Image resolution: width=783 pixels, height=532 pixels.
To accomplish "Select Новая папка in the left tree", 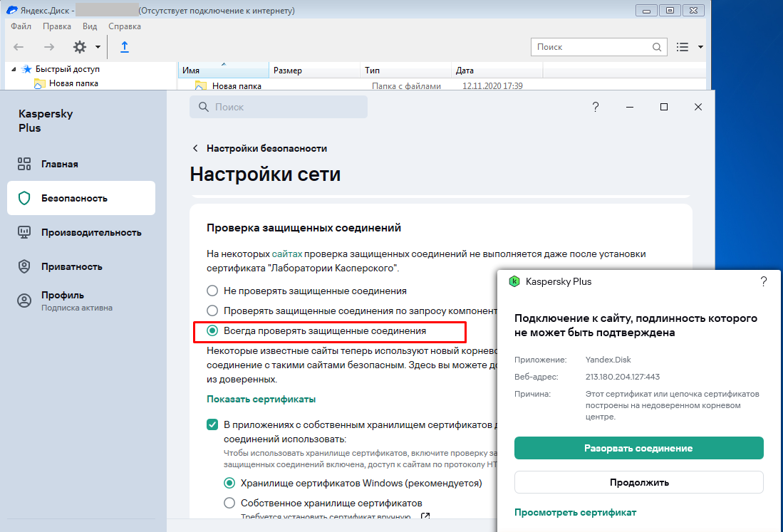I will tap(73, 83).
